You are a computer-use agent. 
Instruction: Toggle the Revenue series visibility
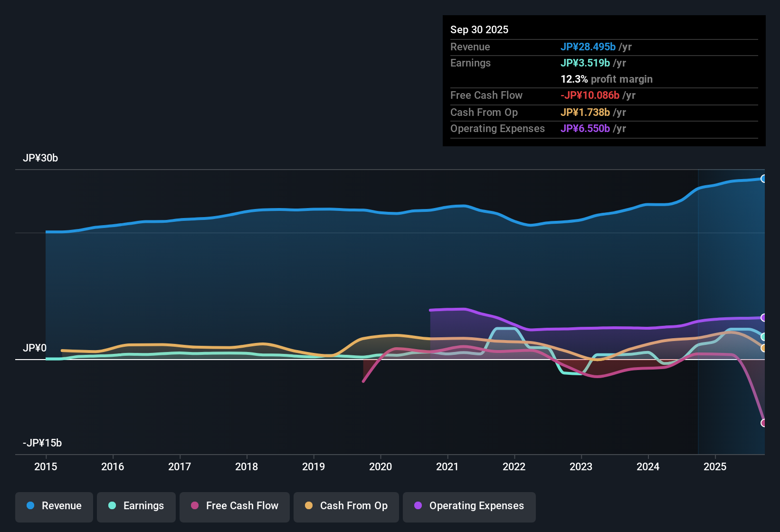click(54, 506)
